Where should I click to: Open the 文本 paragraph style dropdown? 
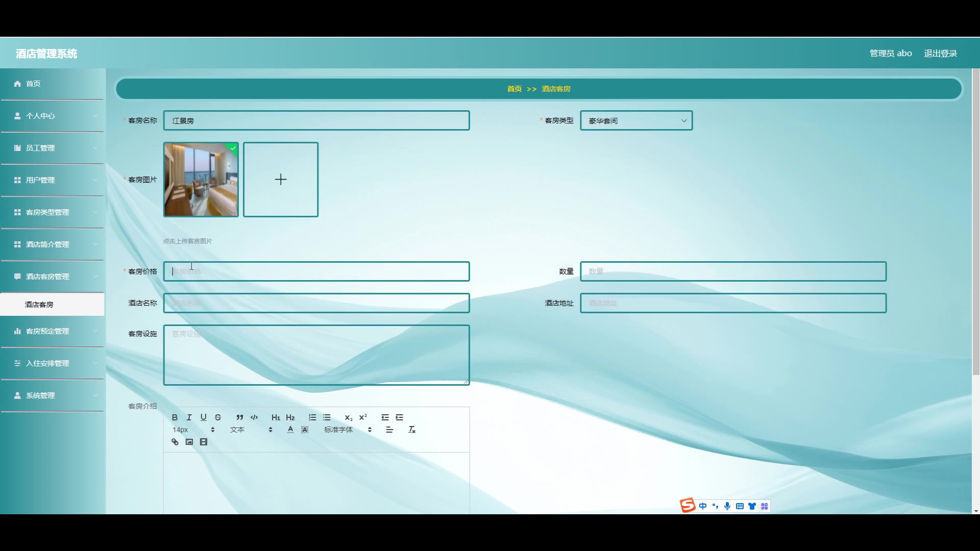click(x=251, y=430)
